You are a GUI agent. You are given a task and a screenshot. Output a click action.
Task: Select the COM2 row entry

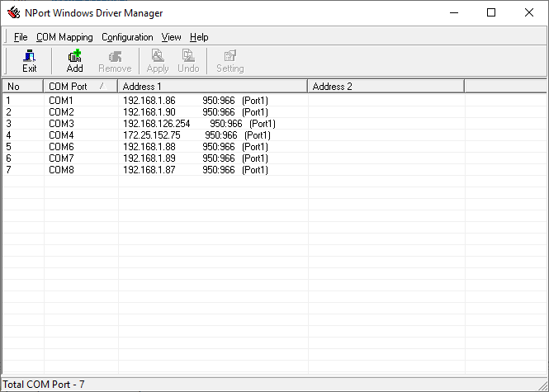(x=61, y=112)
